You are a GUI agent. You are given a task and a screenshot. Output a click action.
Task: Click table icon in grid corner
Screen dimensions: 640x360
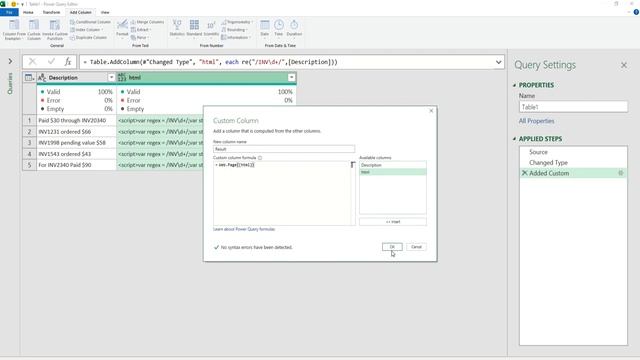29,78
